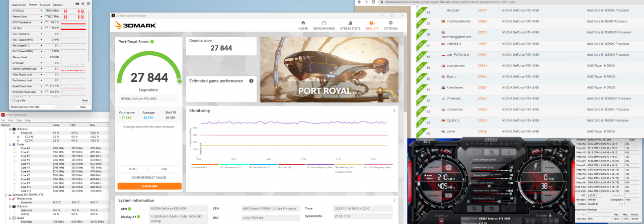644x224 pixels.
Task: Open the 3DMark Options gear
Action: 390,25
